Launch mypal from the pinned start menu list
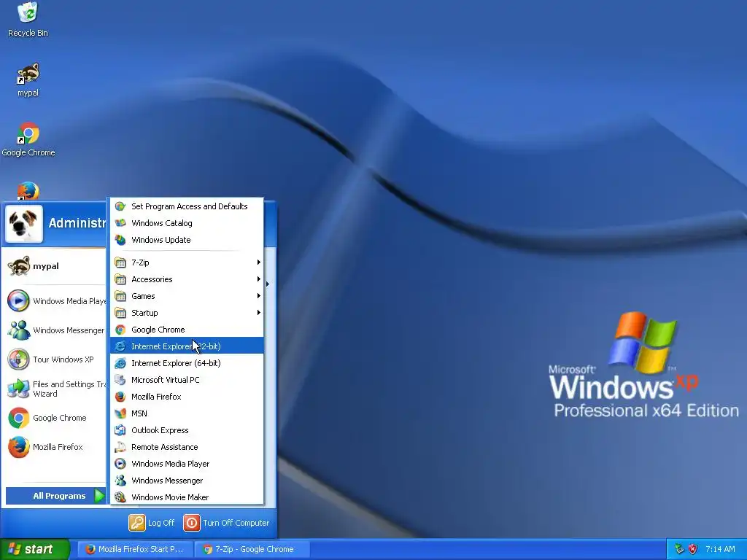This screenshot has width=747, height=560. pos(55,266)
